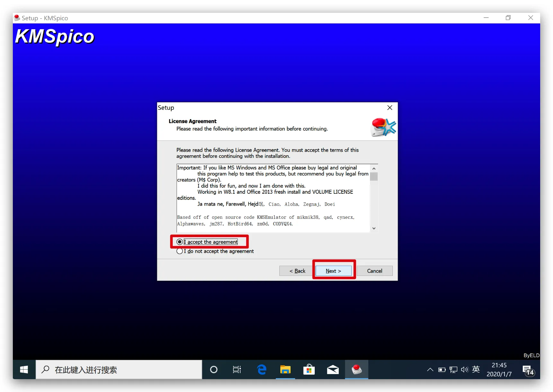Switch input language indicator 英
The height and width of the screenshot is (392, 553).
pos(476,369)
